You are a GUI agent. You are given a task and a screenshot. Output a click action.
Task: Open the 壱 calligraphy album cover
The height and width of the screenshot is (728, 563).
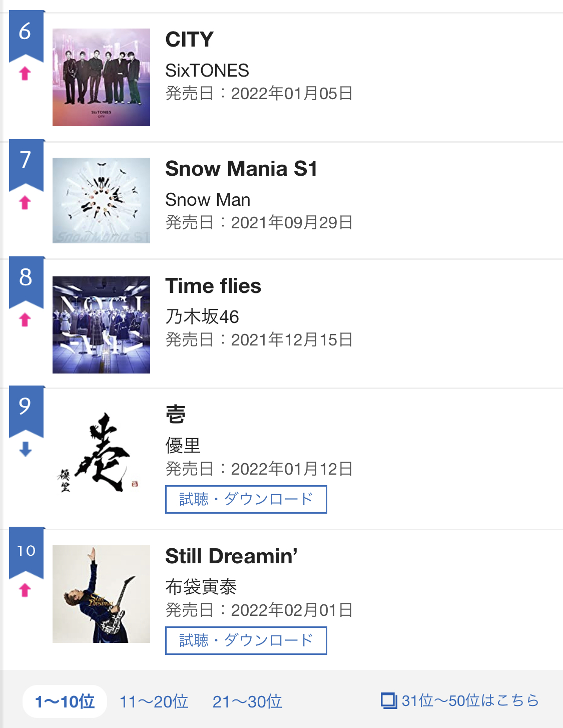tap(101, 453)
